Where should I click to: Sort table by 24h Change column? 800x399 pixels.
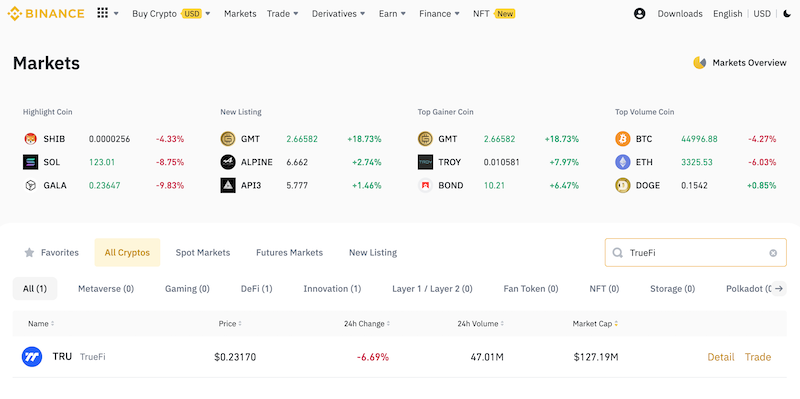pos(367,323)
